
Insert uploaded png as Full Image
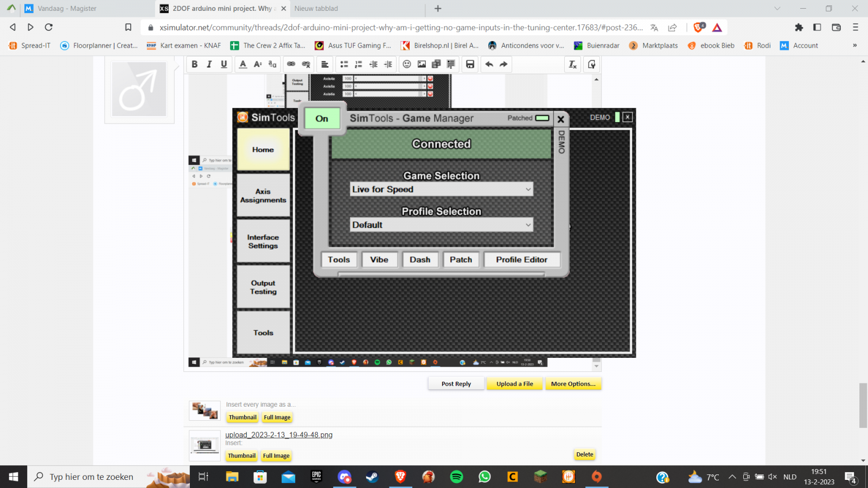click(276, 456)
